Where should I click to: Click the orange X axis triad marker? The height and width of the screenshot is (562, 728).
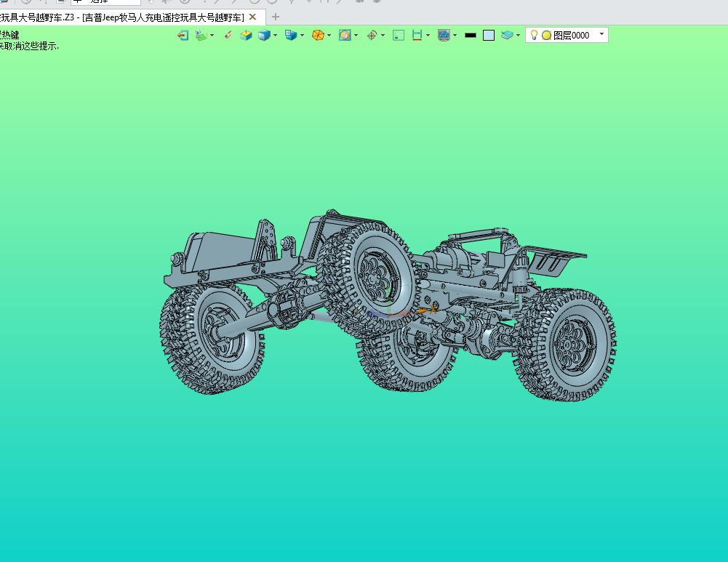[430, 310]
